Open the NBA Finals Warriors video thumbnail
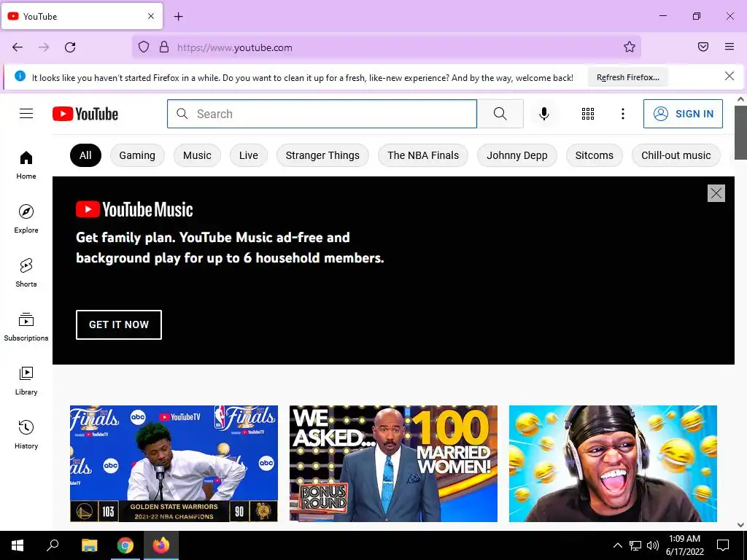 [x=174, y=464]
